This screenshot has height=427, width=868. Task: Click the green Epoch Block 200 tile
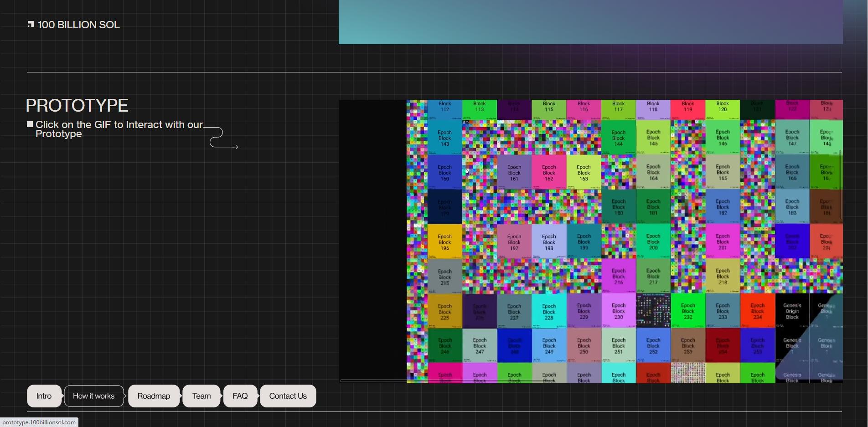click(x=653, y=242)
